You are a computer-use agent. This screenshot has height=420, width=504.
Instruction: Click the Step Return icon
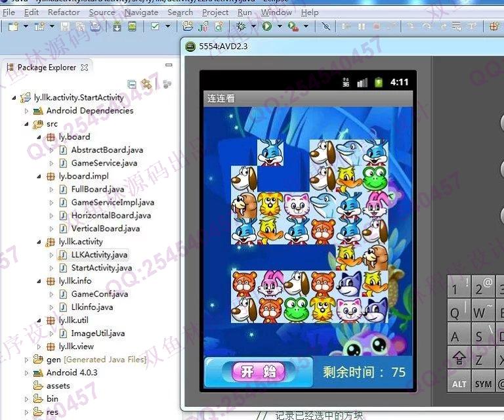tap(443, 26)
